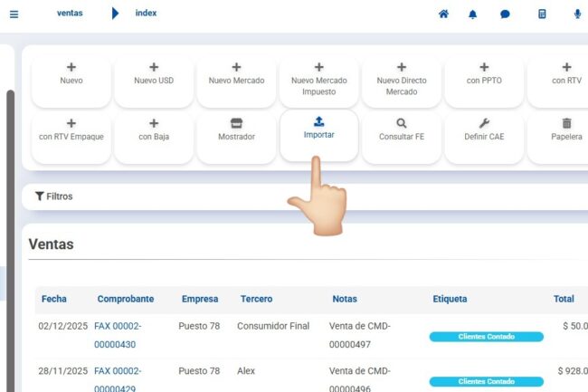Click ventas breadcrumb item

pyautogui.click(x=70, y=14)
